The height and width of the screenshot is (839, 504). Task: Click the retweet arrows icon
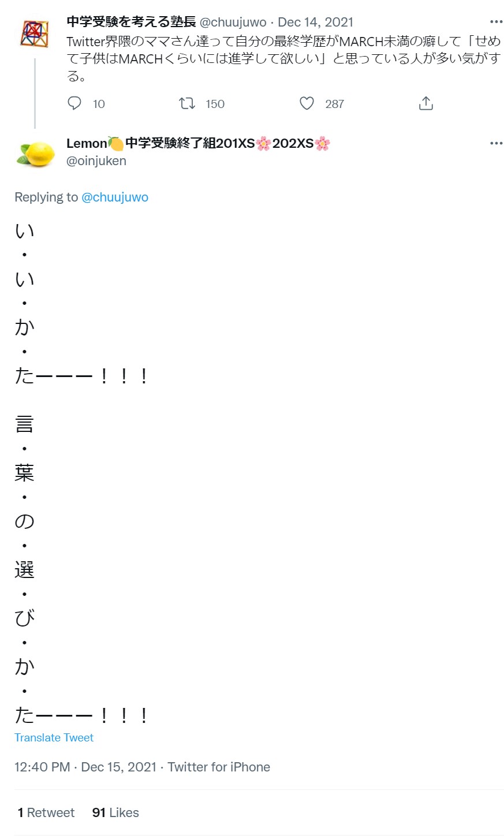(187, 103)
